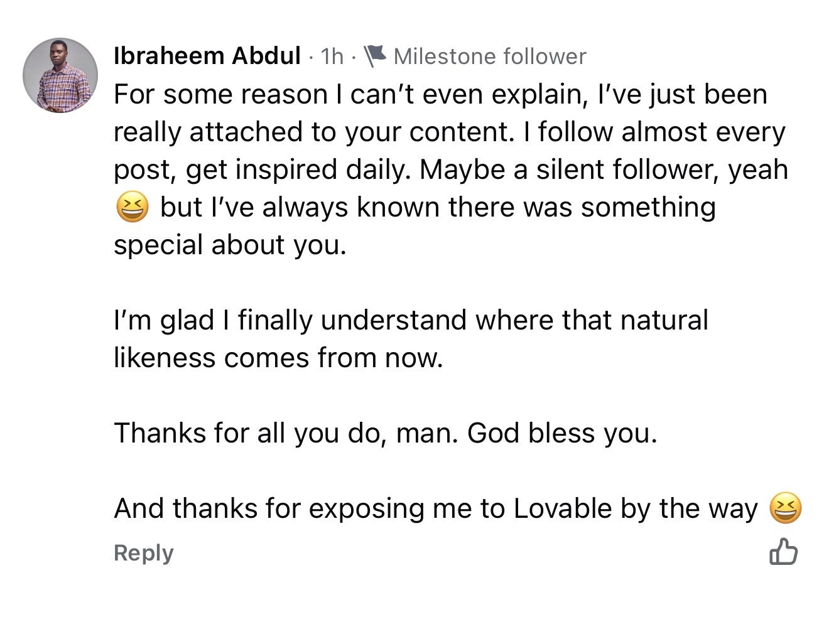The width and height of the screenshot is (829, 644).
Task: Click the milestone flag icon
Action: pos(375,56)
